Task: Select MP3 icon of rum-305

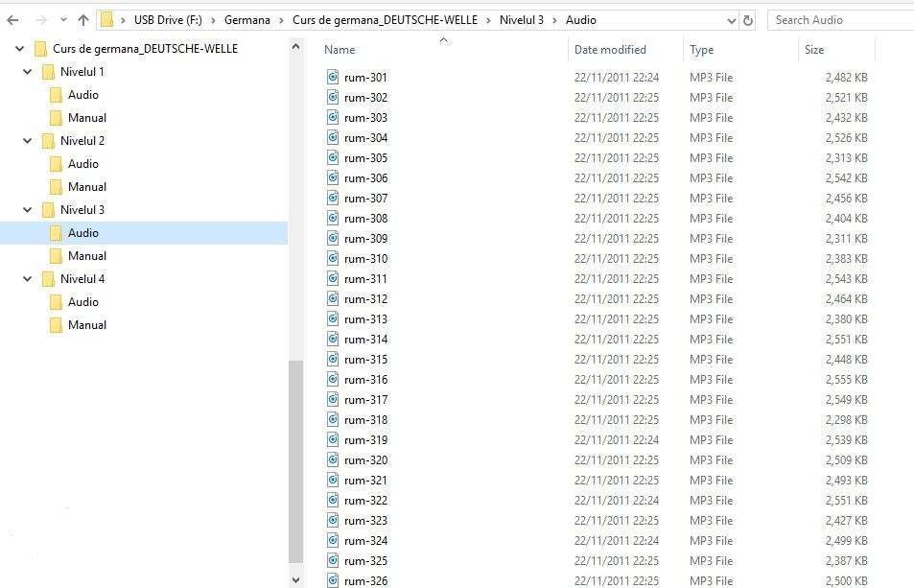Action: pyautogui.click(x=333, y=158)
